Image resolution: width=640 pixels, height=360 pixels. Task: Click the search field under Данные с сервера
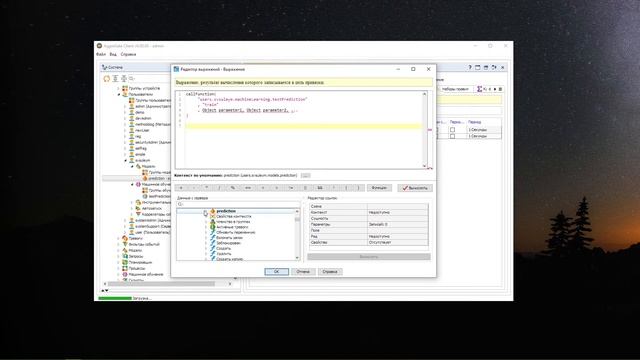pyautogui.click(x=238, y=204)
